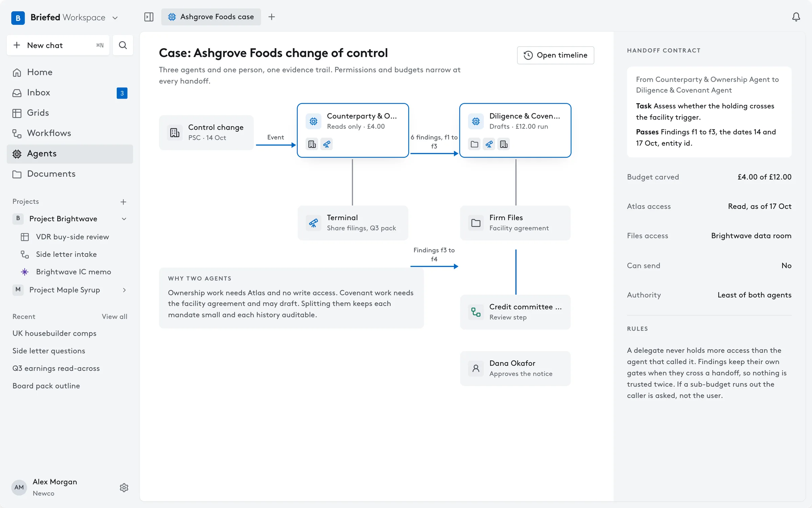Click the search magnifier icon
The width and height of the screenshot is (812, 508).
click(123, 45)
